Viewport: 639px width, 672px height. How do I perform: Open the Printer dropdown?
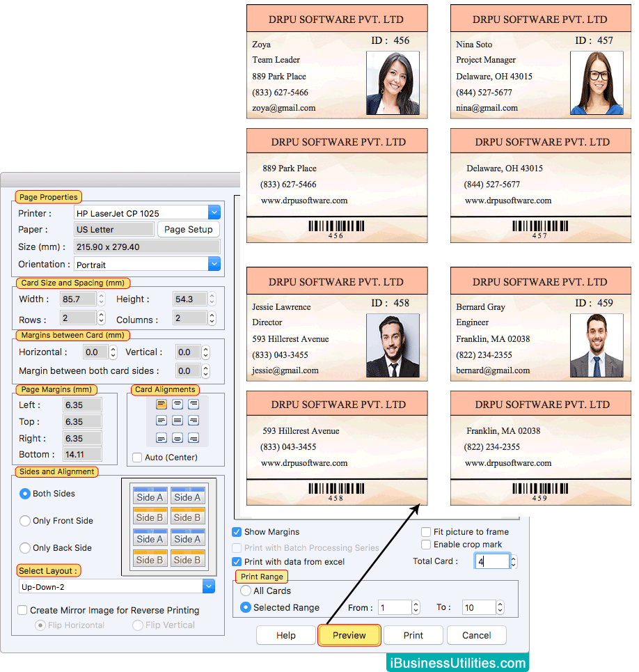pos(214,212)
